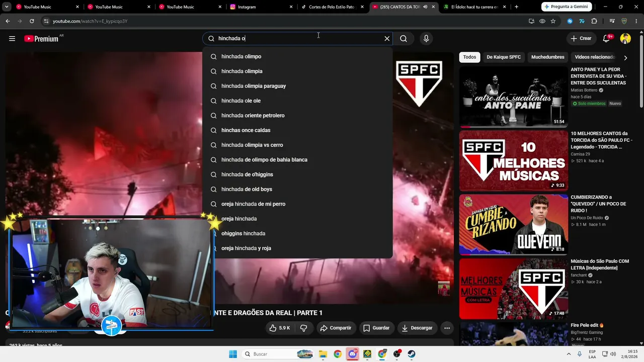Image resolution: width=644 pixels, height=362 pixels.
Task: Switch to Cortes de Pelo Estilo Pato tab
Action: (332, 7)
